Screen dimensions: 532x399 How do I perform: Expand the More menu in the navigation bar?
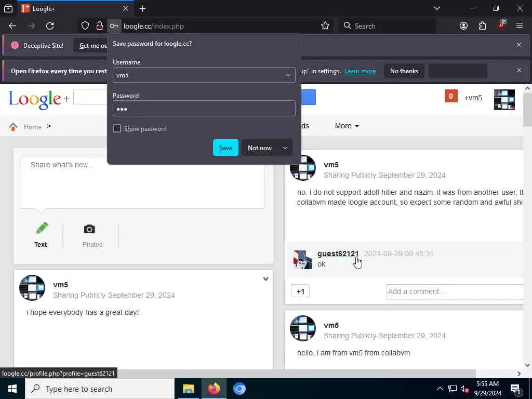[347, 126]
